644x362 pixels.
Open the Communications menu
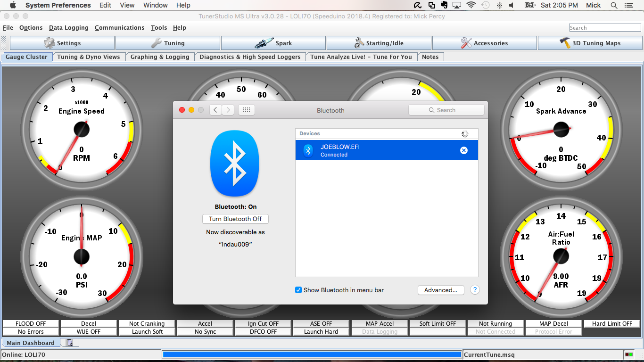(x=119, y=28)
